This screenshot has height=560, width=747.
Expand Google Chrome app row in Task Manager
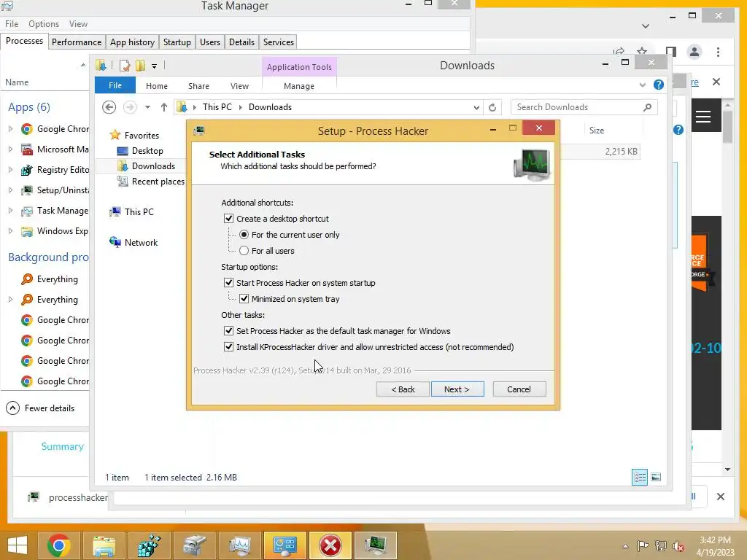pos(10,129)
